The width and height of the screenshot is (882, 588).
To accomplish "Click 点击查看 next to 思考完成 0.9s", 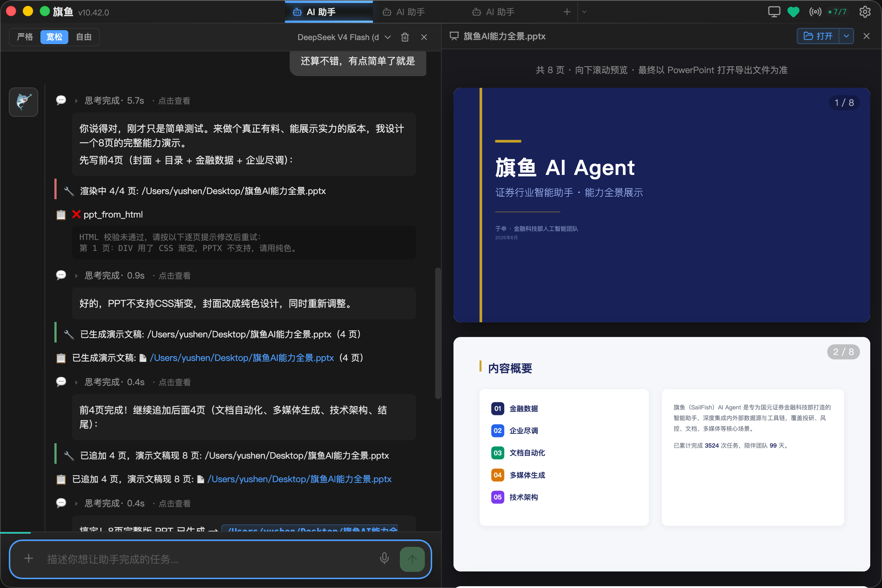I will (x=174, y=276).
